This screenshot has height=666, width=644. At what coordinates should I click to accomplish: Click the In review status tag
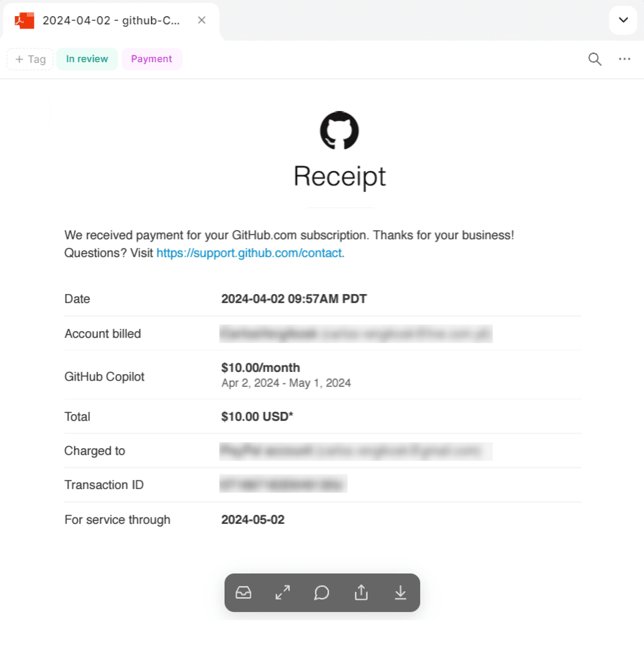point(87,59)
